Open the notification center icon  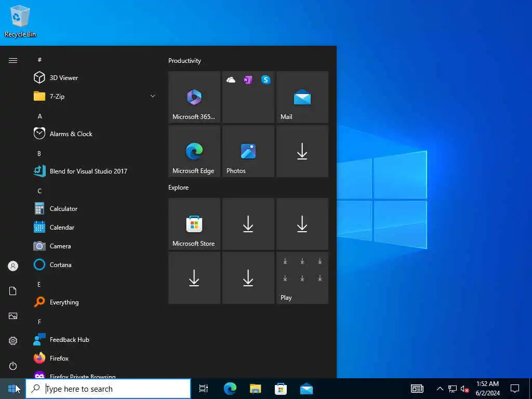(x=515, y=389)
